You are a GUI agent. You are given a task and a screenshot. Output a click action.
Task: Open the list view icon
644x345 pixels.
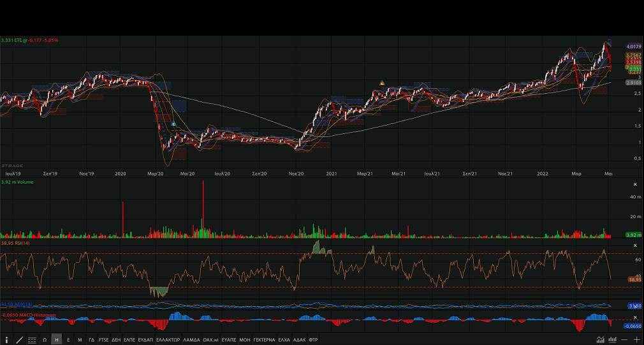[x=32, y=340]
